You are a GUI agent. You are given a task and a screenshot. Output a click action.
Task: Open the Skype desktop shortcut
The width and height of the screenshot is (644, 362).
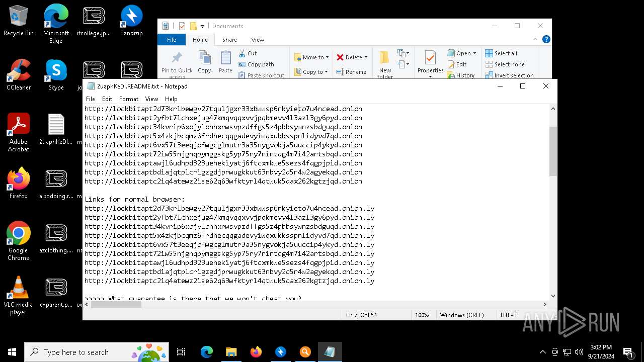coord(56,75)
